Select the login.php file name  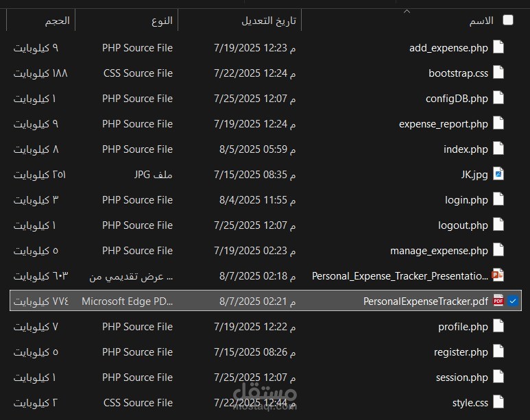coord(466,200)
